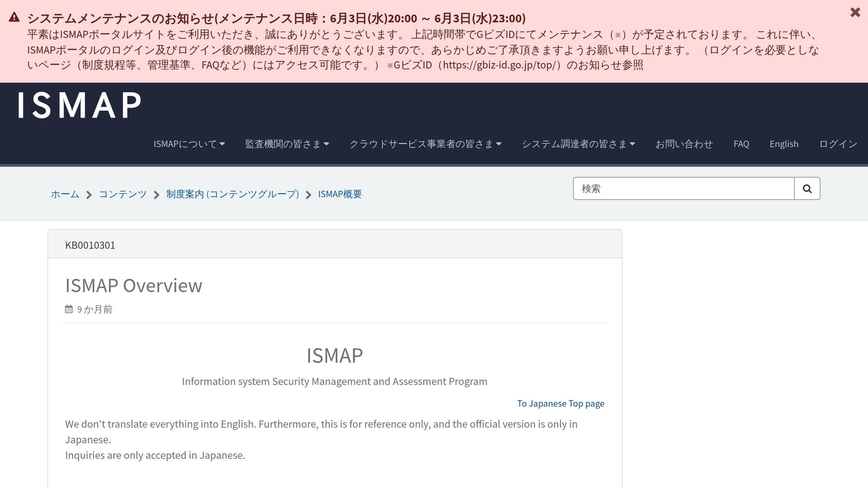This screenshot has height=488, width=868.
Task: Expand the ISMAPについて dropdown menu
Action: coord(189,144)
